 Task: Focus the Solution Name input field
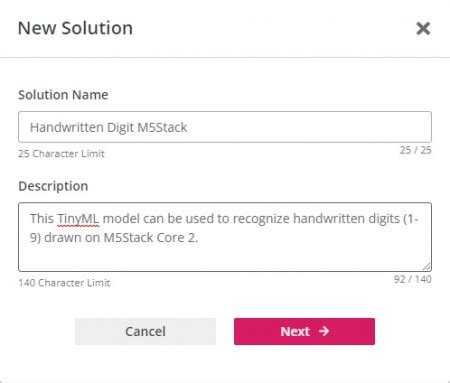click(225, 127)
